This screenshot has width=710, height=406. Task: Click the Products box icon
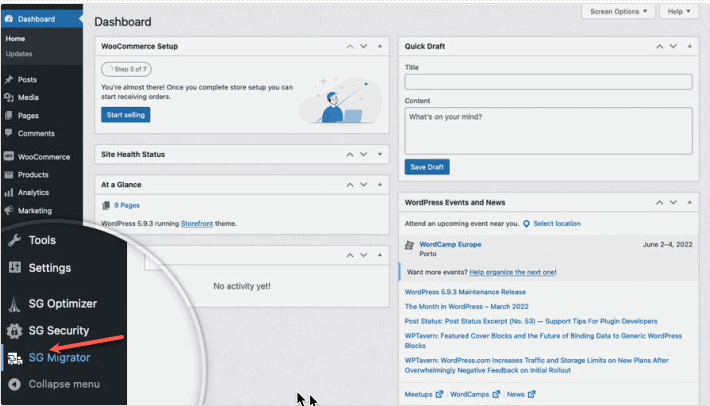point(9,175)
